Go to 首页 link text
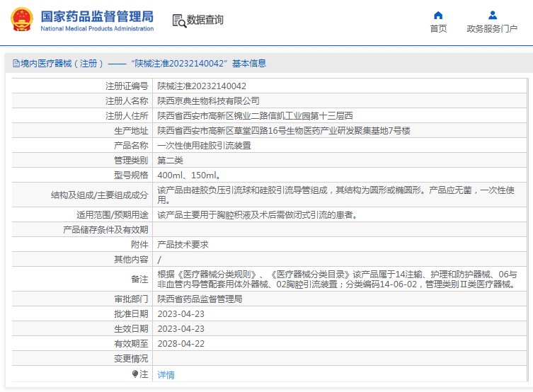Viewport: 533px width, 392px height. [x=438, y=28]
